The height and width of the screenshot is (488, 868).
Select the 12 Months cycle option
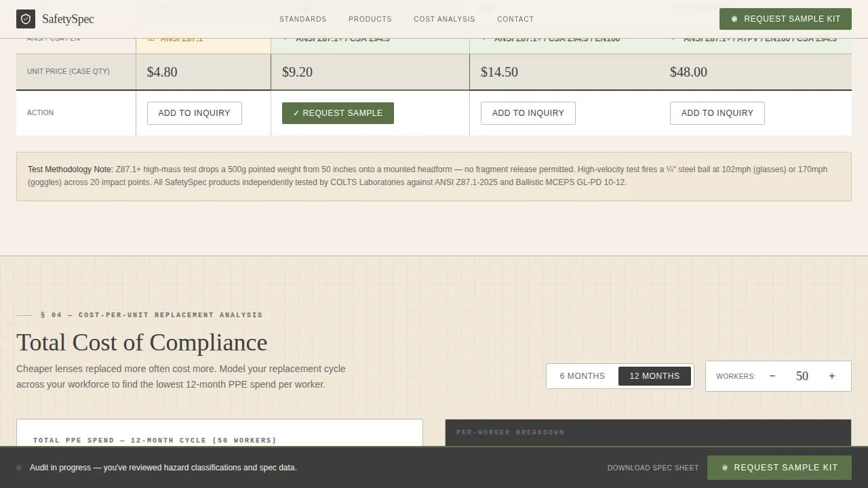click(x=654, y=375)
